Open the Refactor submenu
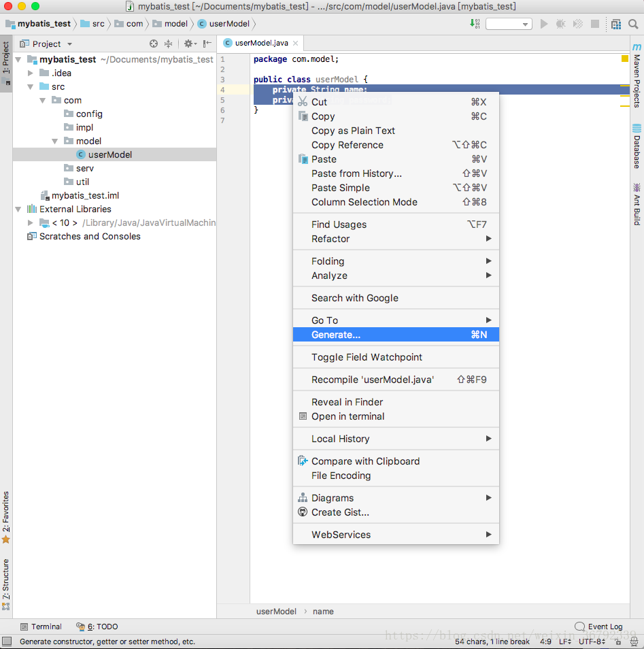This screenshot has height=649, width=644. point(396,239)
